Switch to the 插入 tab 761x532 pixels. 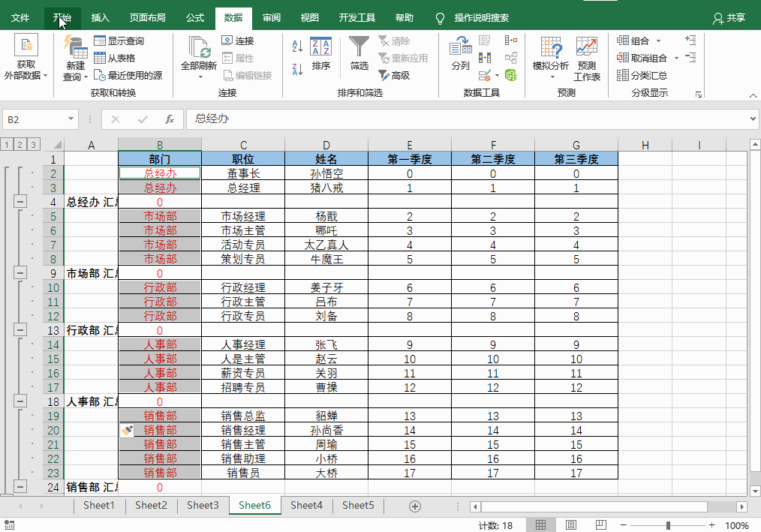point(101,18)
